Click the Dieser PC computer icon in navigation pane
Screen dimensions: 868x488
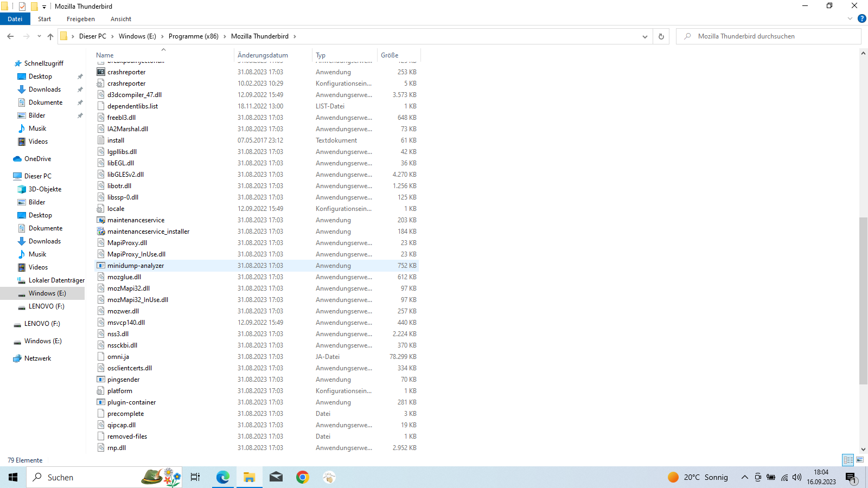click(17, 176)
